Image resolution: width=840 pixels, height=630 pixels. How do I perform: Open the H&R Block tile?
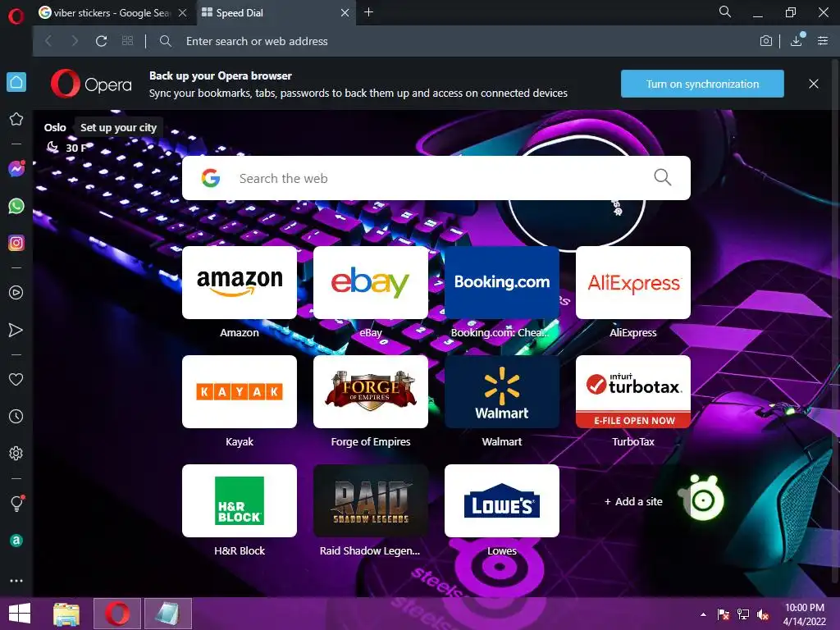pyautogui.click(x=240, y=501)
